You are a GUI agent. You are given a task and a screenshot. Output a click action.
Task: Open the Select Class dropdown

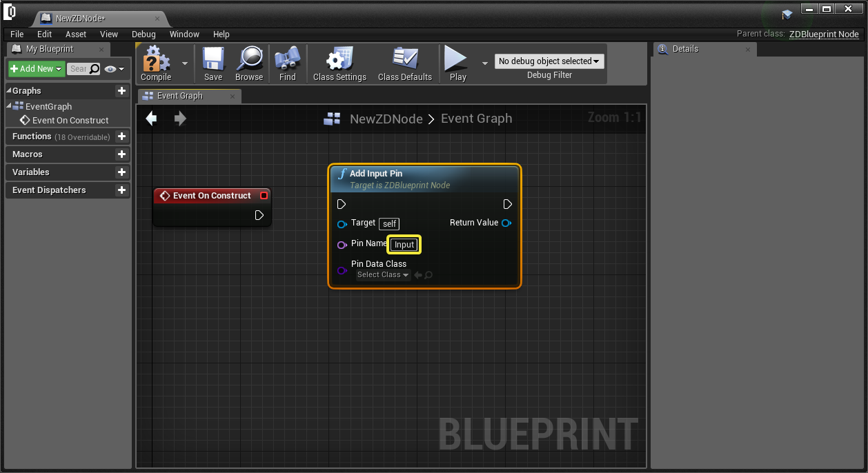[x=383, y=275]
